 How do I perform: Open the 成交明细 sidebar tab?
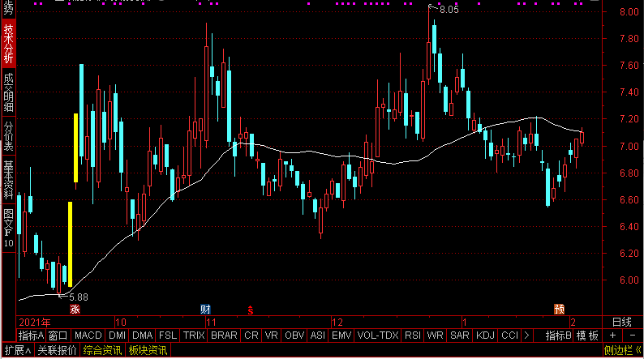pos(9,92)
